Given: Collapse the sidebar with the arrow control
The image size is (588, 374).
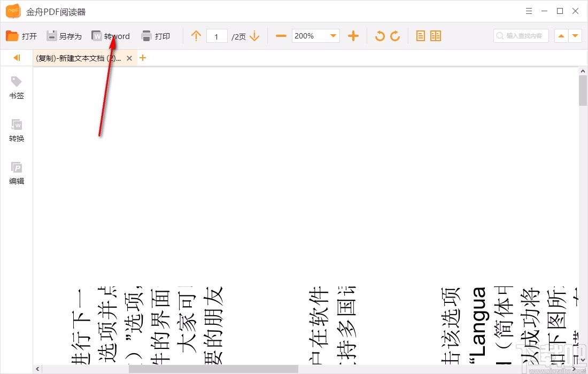Looking at the screenshot, I should [x=17, y=58].
